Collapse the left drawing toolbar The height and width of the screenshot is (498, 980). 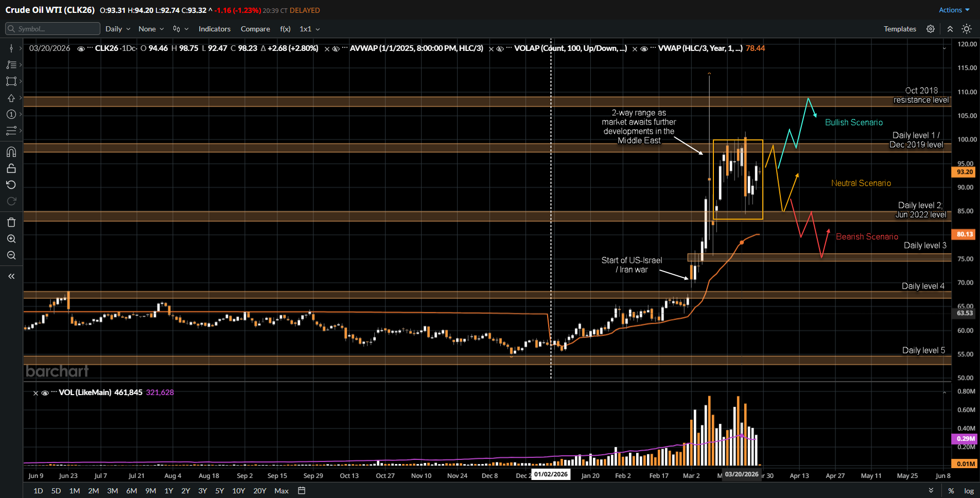(x=11, y=276)
